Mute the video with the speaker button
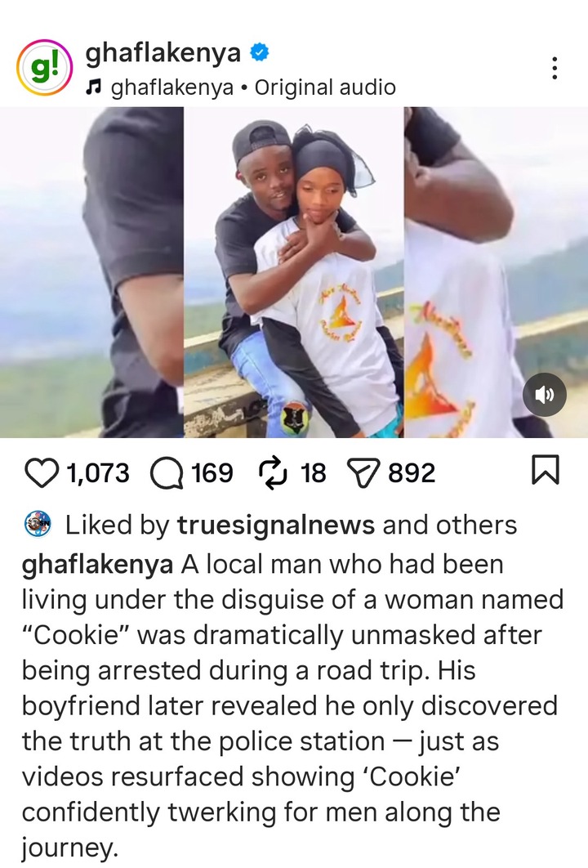The height and width of the screenshot is (868, 588). [544, 395]
